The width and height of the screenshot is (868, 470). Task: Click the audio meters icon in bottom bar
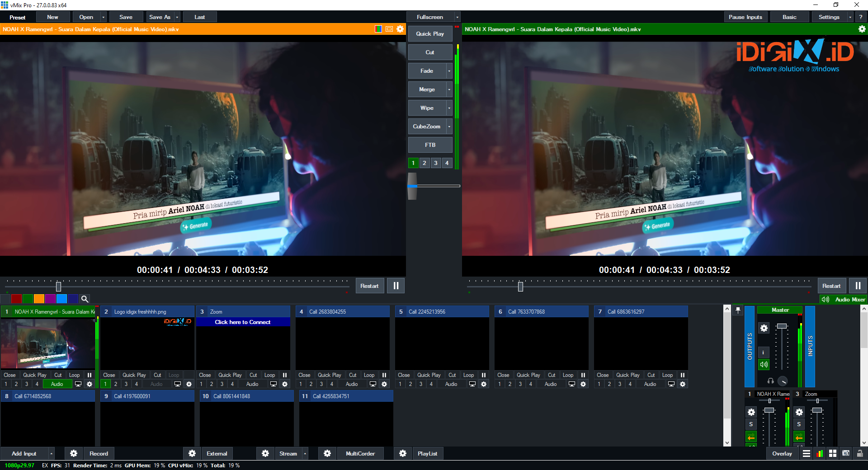(820, 454)
